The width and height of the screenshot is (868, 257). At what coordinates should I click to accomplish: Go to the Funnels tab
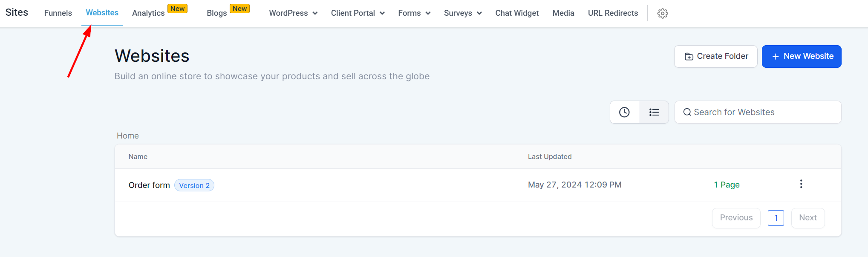pos(58,13)
